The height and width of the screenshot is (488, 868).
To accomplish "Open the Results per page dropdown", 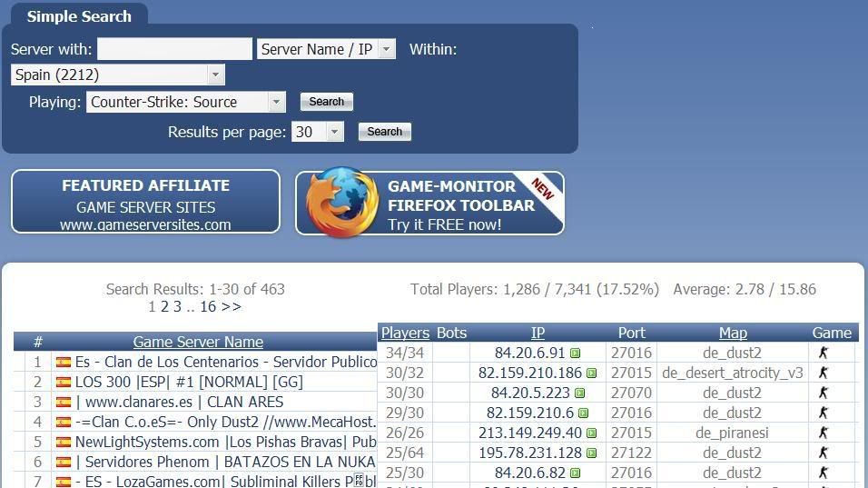I will point(318,132).
